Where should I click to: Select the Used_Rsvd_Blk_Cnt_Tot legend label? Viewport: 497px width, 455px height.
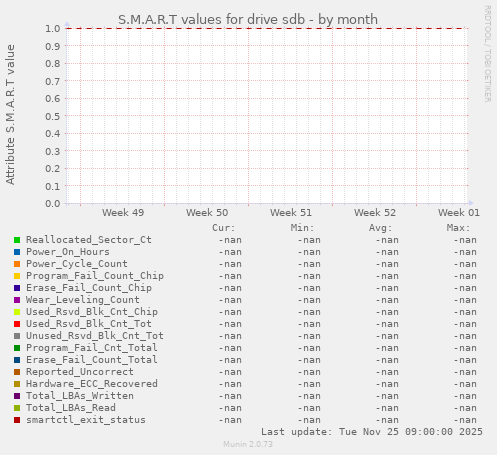point(89,324)
